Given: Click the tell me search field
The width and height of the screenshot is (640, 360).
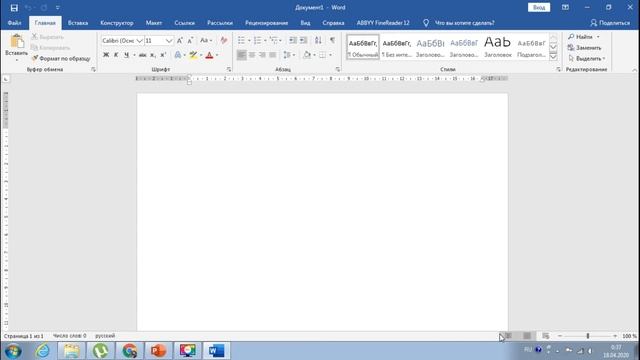Looking at the screenshot, I should click(464, 23).
